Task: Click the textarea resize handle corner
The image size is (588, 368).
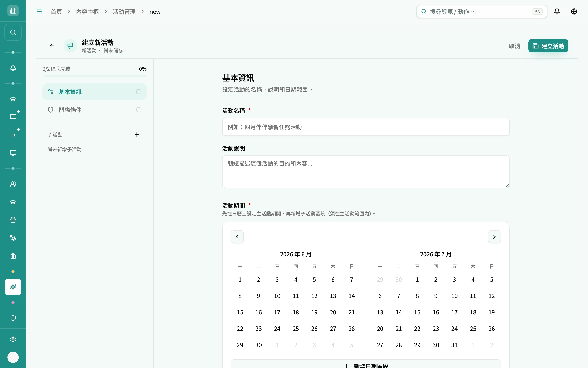Action: coord(507,186)
